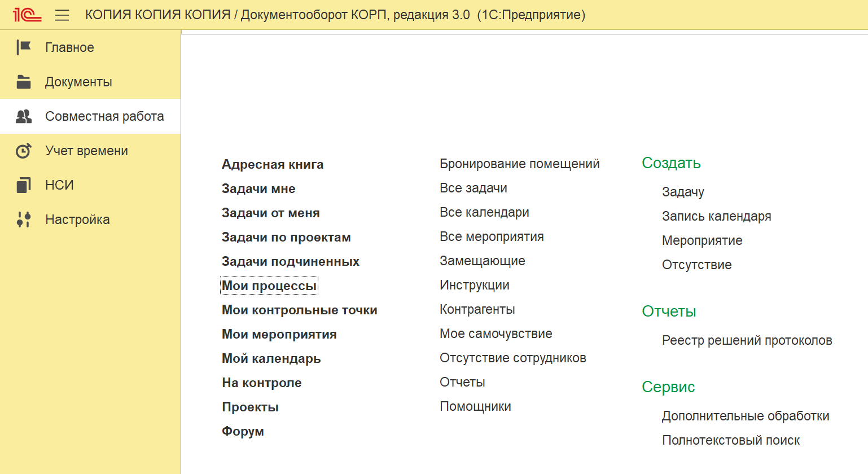Create a Запись календаря

click(x=717, y=216)
